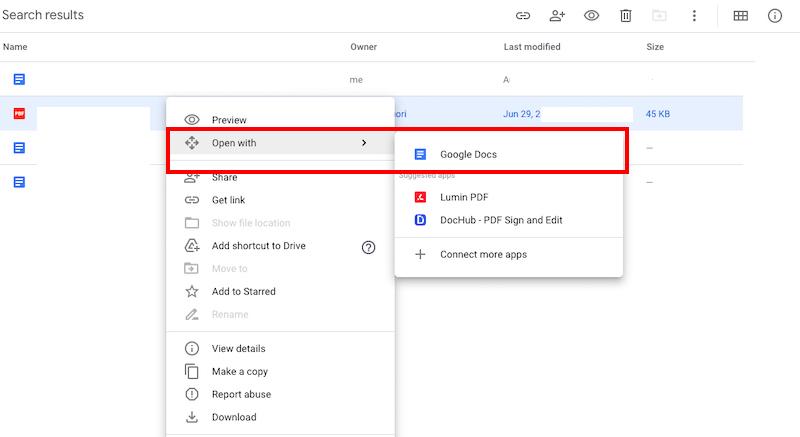This screenshot has width=800, height=437.
Task: Select Add to Starred
Action: tap(281, 291)
